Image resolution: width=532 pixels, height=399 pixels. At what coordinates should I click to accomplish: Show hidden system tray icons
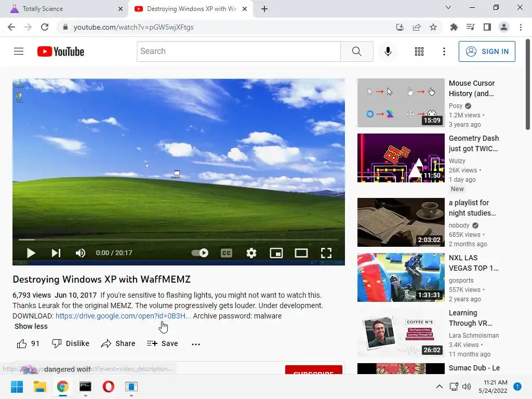(439, 387)
